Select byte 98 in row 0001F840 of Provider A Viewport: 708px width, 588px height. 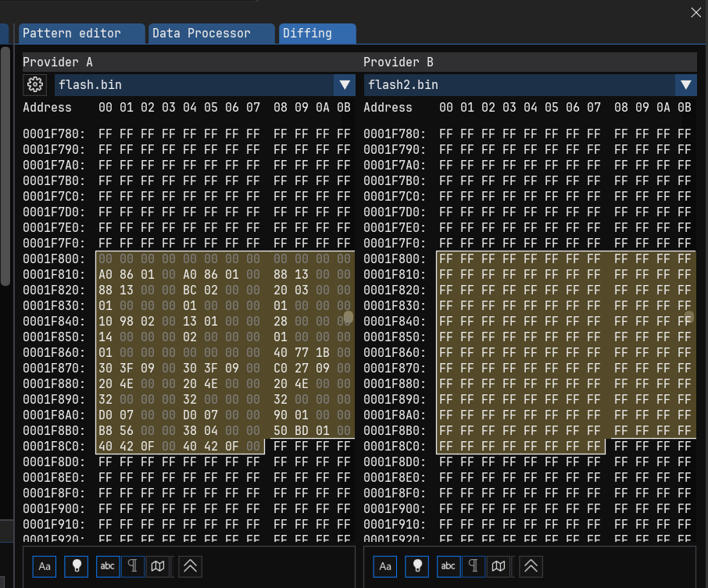click(x=127, y=321)
